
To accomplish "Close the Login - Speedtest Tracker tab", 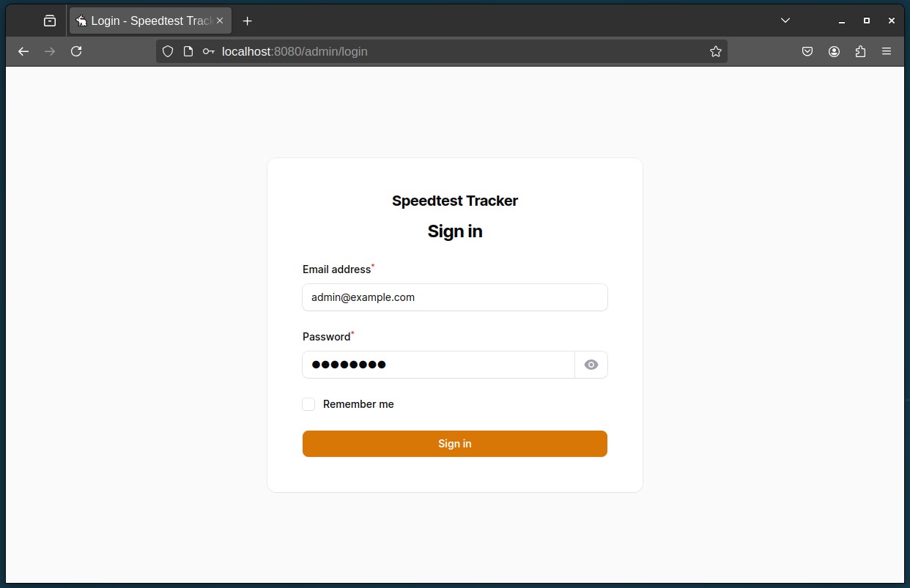I will (220, 21).
